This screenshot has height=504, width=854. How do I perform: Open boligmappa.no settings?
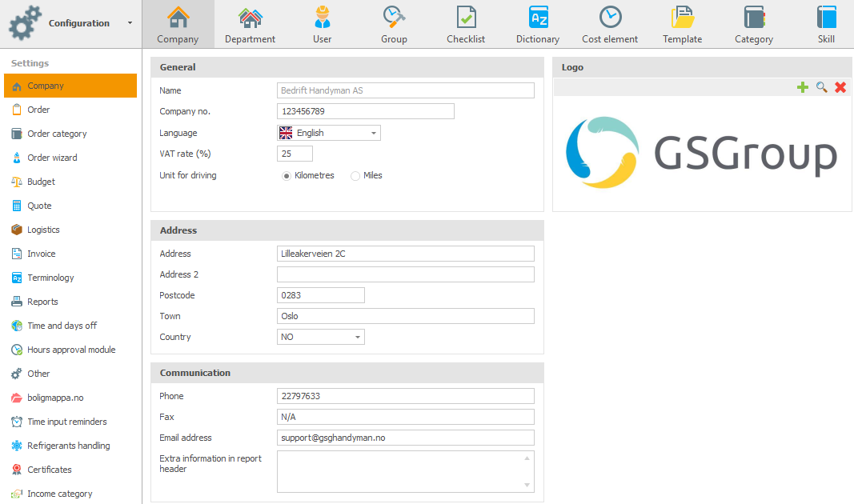pos(70,398)
